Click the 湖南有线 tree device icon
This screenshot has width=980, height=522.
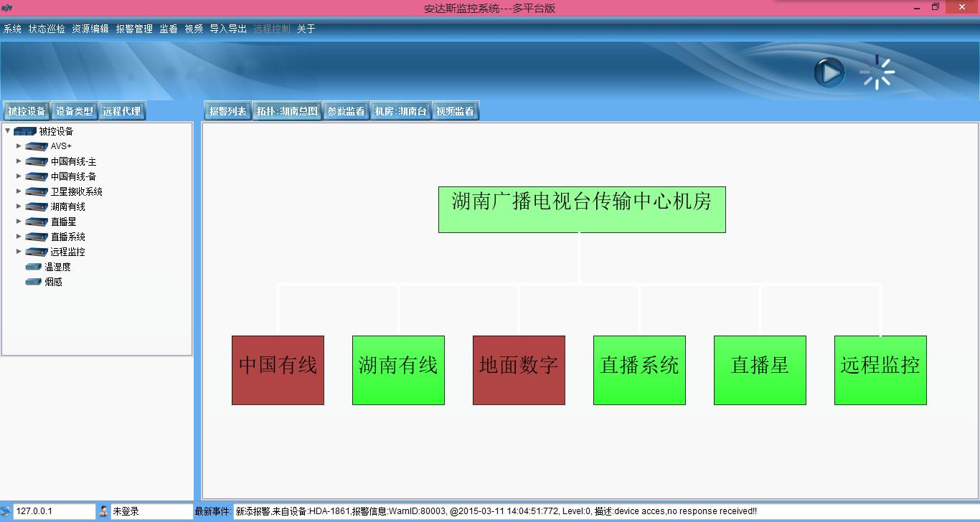click(x=37, y=207)
